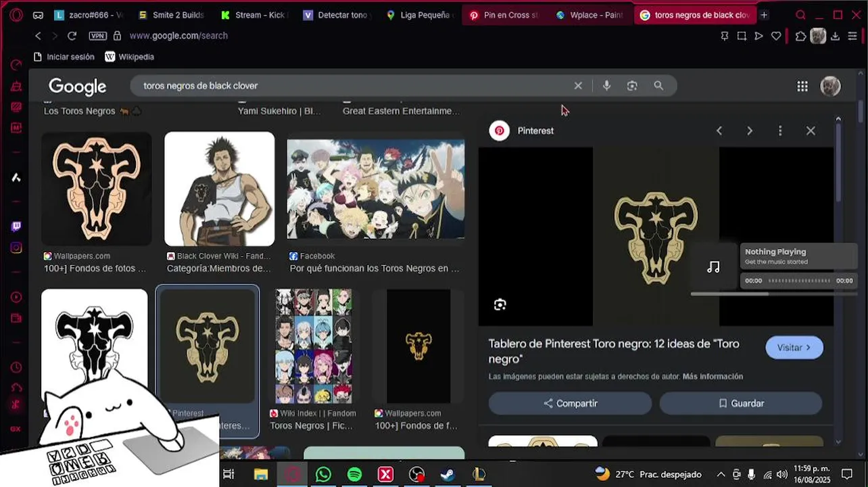Switch to the Detectar tono tab
868x487 pixels.
click(336, 15)
